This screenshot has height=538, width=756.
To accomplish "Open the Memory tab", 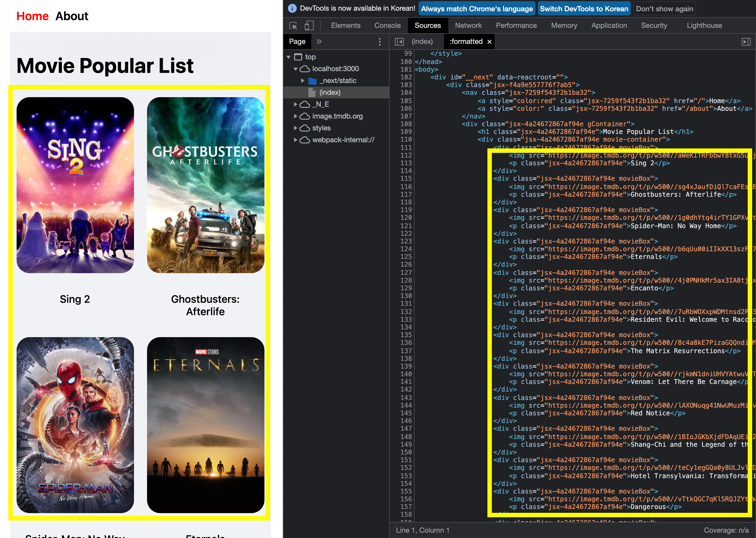I will 564,25.
